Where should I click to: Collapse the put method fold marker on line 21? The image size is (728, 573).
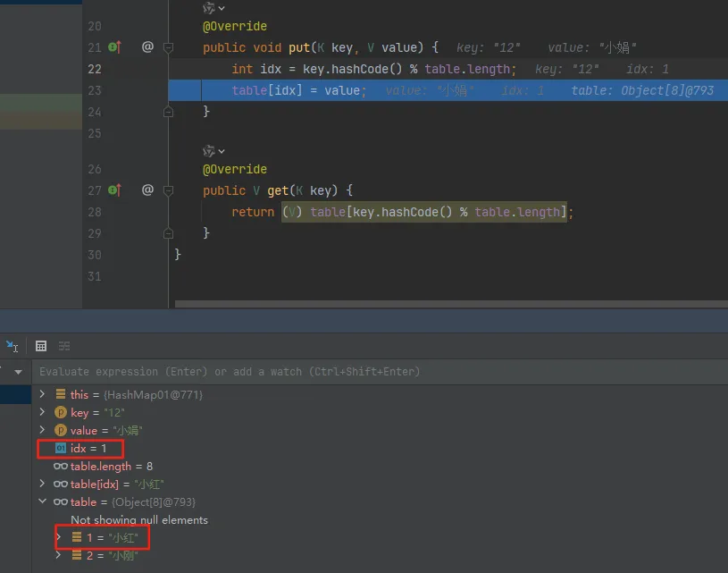click(169, 47)
